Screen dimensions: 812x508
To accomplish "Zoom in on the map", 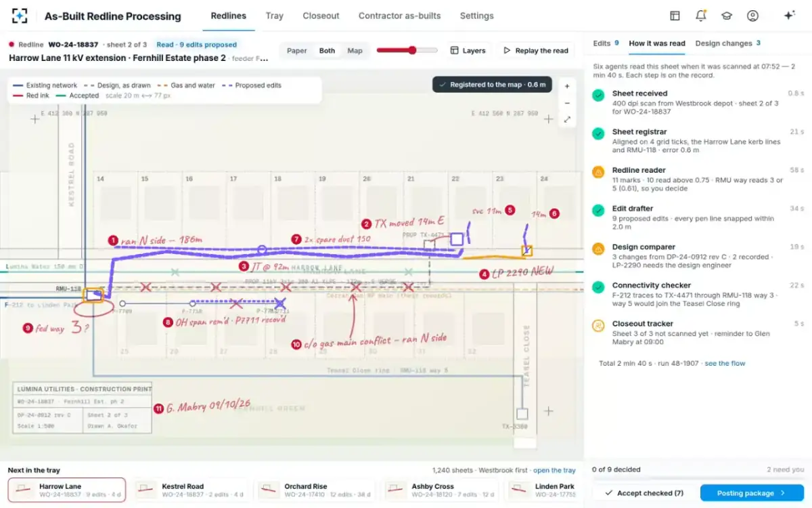I will (x=567, y=87).
